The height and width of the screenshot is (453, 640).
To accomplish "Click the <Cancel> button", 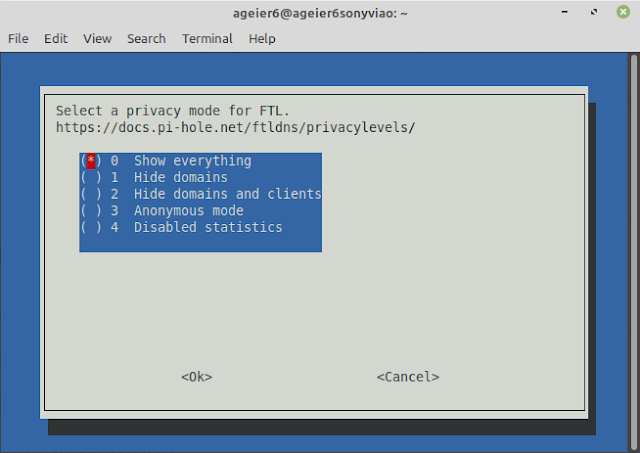I will coord(408,377).
